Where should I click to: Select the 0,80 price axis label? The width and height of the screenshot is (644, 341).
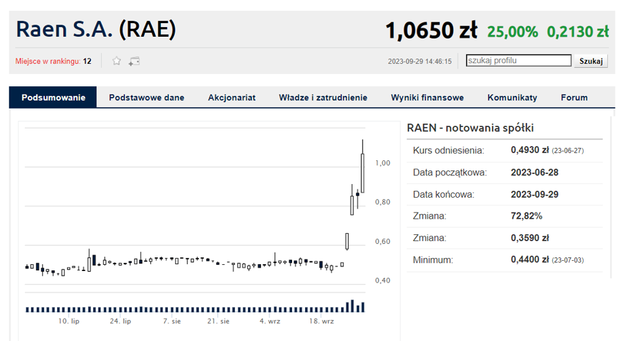pos(382,202)
